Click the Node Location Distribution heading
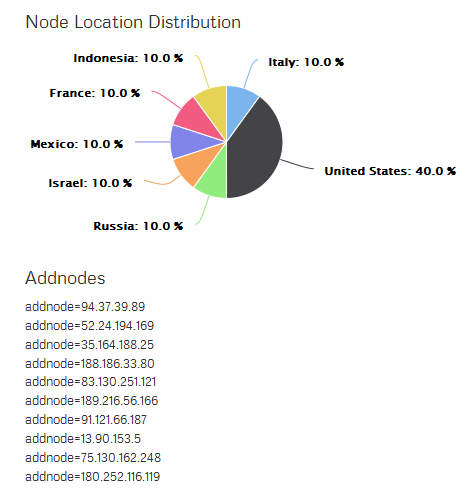The height and width of the screenshot is (488, 476). [x=133, y=23]
